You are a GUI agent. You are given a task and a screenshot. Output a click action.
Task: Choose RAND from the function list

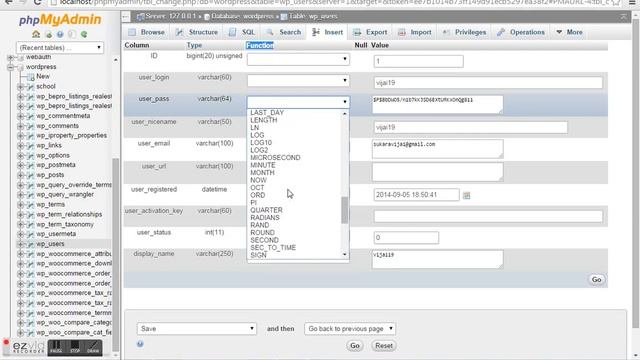260,225
